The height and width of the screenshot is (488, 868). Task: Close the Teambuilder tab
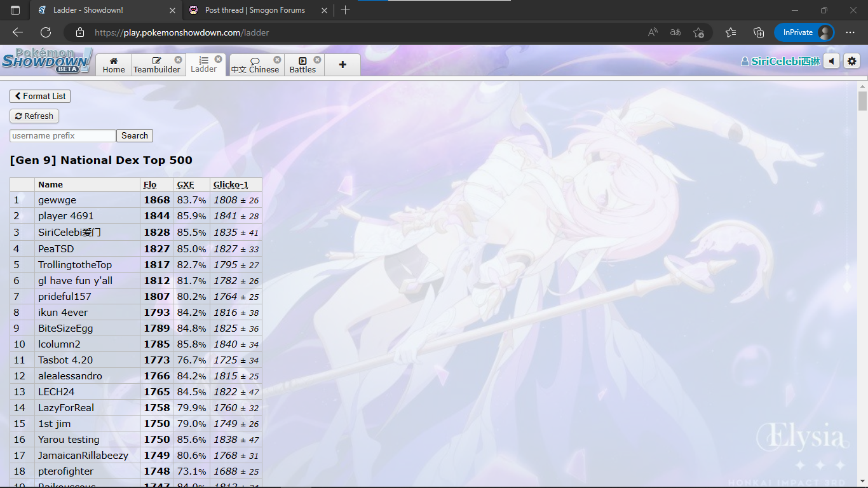[179, 59]
